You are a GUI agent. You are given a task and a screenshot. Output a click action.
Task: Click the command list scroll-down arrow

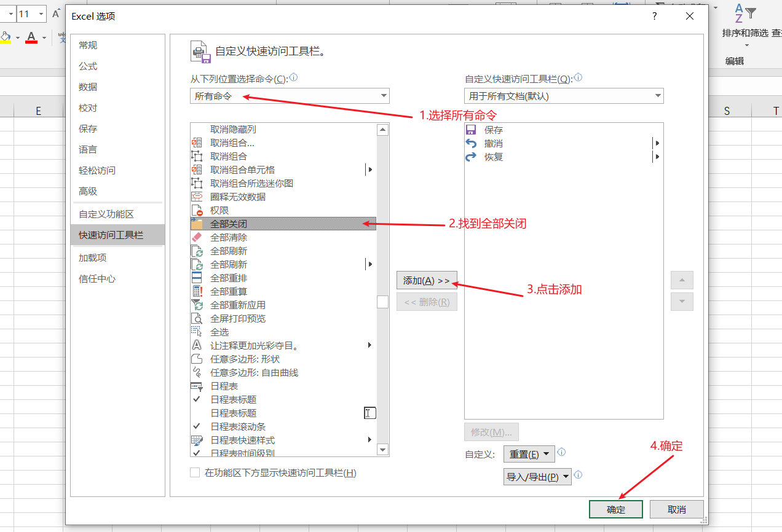[x=382, y=450]
